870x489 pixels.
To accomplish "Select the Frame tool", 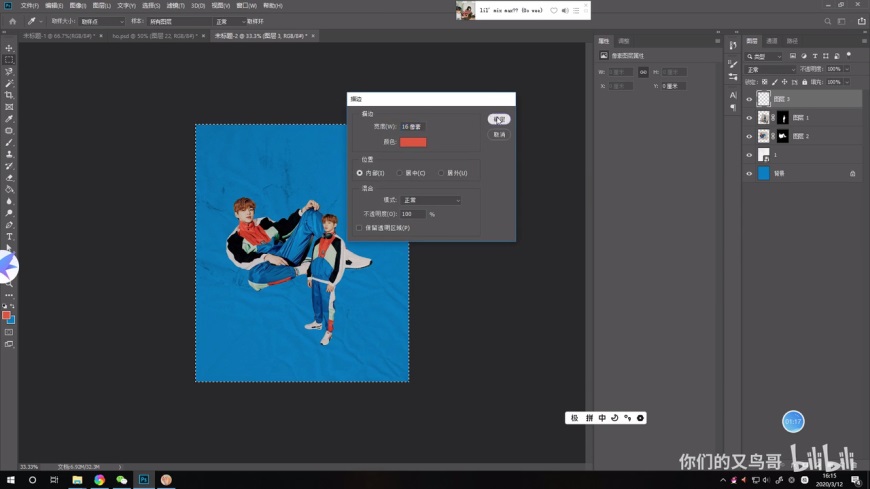I will (x=9, y=107).
